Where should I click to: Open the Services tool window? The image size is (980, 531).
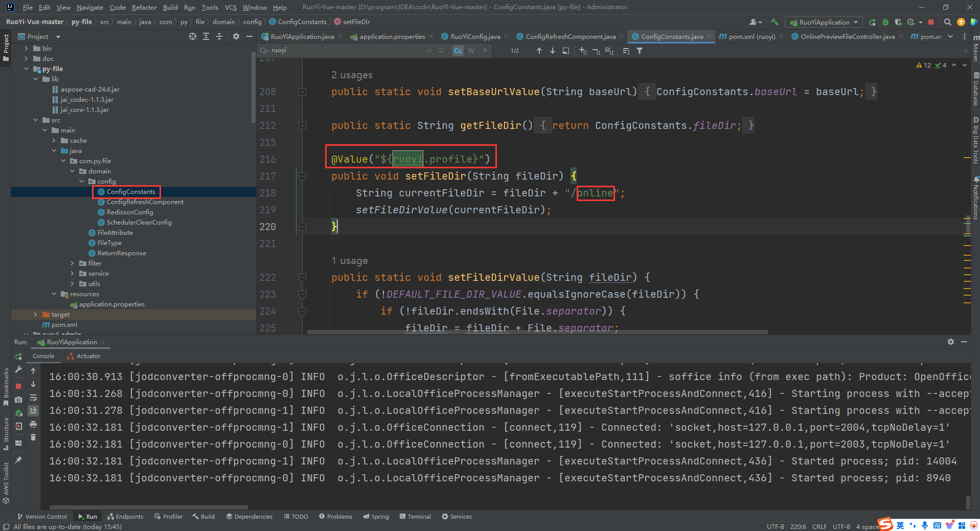pos(457,517)
